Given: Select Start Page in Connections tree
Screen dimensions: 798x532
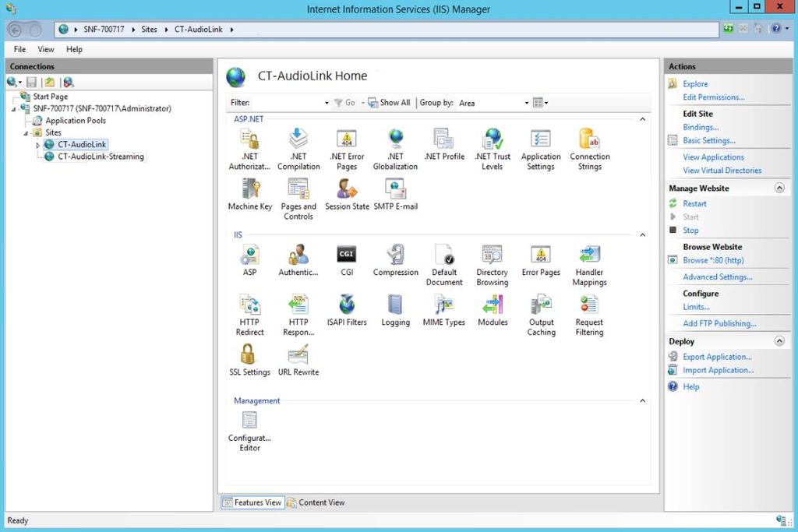Looking at the screenshot, I should point(51,97).
